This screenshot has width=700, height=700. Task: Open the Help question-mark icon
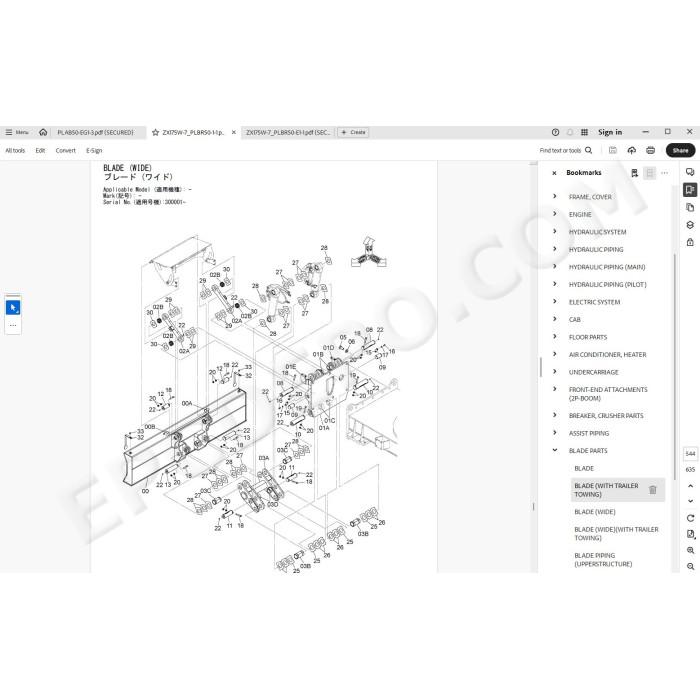point(555,132)
